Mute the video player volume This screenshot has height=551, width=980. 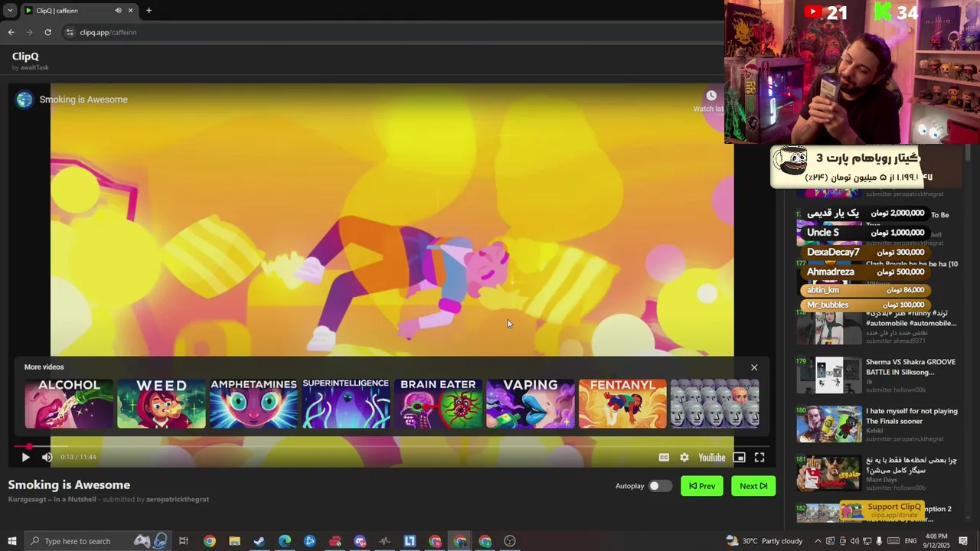[47, 458]
